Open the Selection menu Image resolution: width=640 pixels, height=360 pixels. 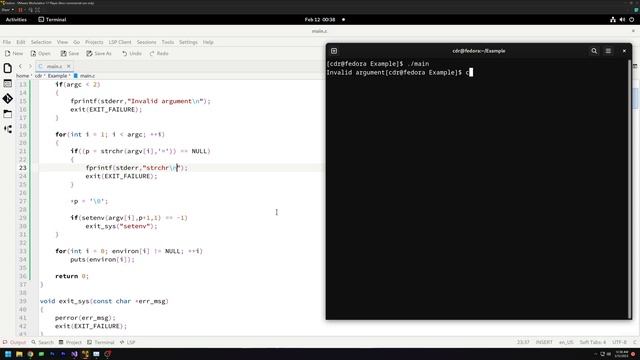click(x=41, y=42)
